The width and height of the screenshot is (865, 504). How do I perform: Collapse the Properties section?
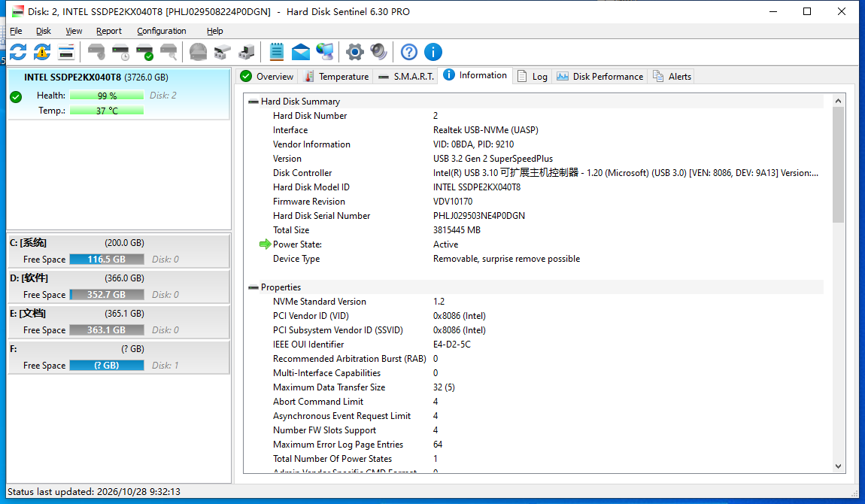253,287
